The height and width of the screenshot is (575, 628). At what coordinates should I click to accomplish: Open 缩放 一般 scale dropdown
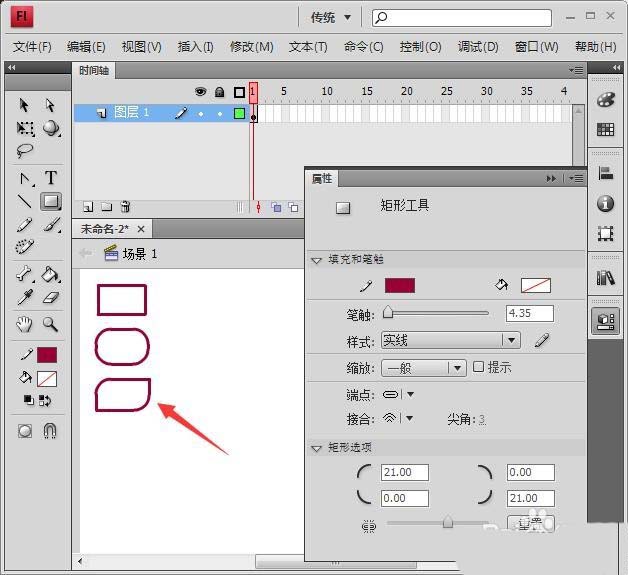[x=424, y=368]
